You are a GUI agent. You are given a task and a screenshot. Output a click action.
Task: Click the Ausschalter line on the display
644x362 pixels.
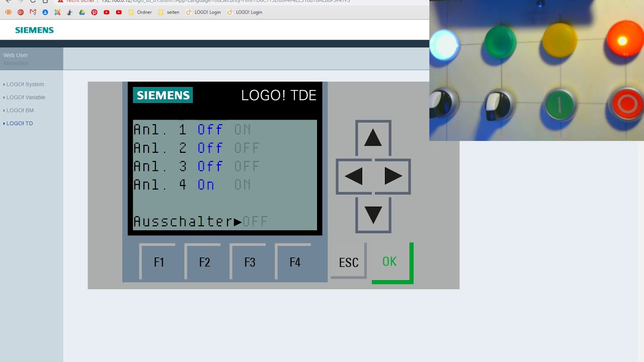[x=200, y=221]
